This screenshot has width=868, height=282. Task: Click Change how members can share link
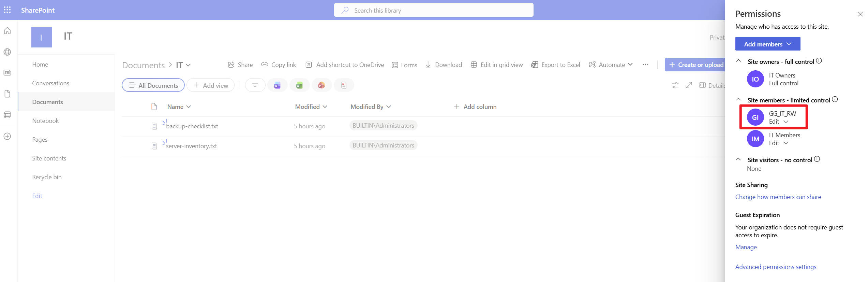tap(778, 197)
